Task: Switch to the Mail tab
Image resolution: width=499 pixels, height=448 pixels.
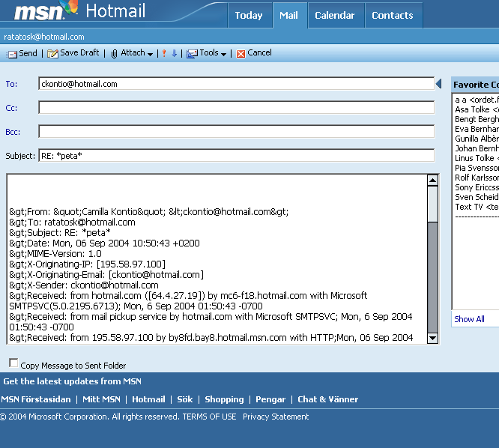Action: click(x=288, y=15)
